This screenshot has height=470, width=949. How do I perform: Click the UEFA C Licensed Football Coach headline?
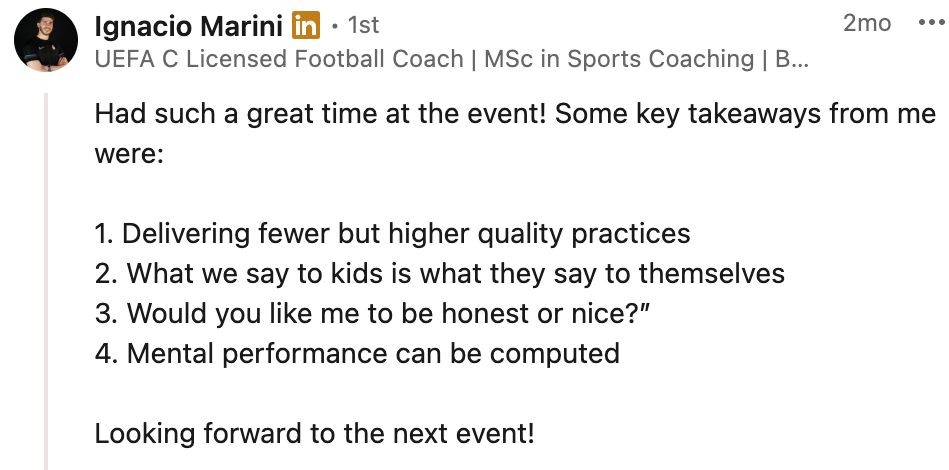279,59
